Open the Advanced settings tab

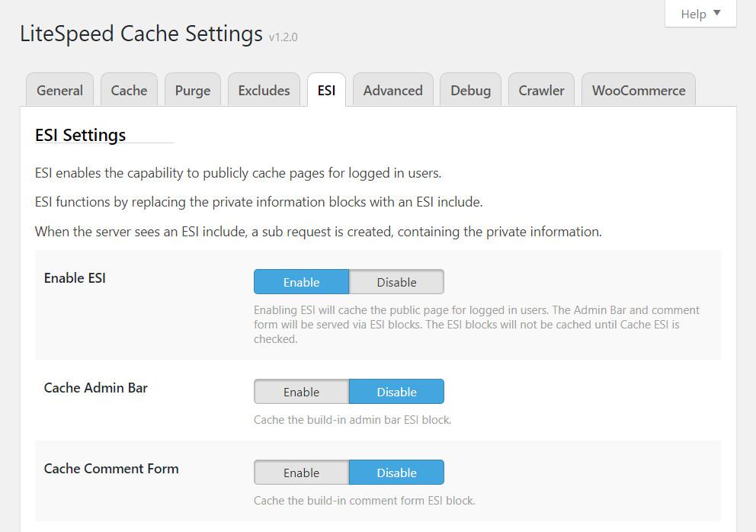point(392,90)
